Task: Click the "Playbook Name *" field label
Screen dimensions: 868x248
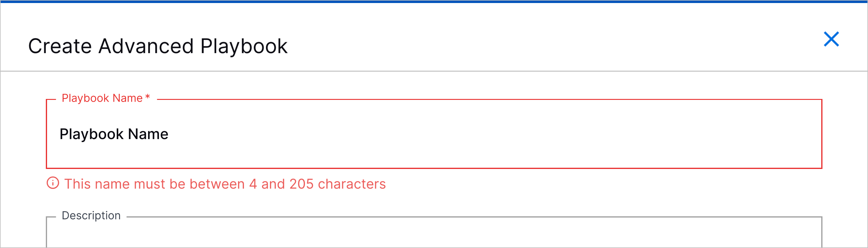Action: pos(104,97)
